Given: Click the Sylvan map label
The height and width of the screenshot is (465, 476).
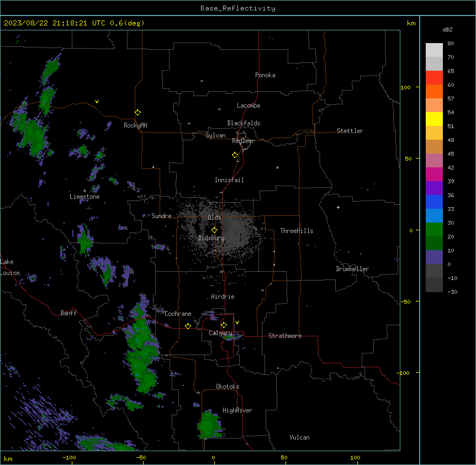Looking at the screenshot, I should [215, 135].
